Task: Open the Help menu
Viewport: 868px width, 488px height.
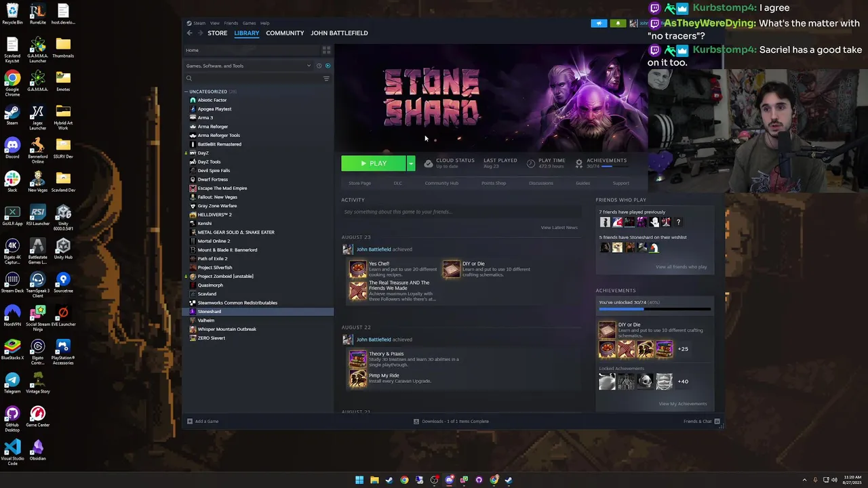Action: coord(264,23)
